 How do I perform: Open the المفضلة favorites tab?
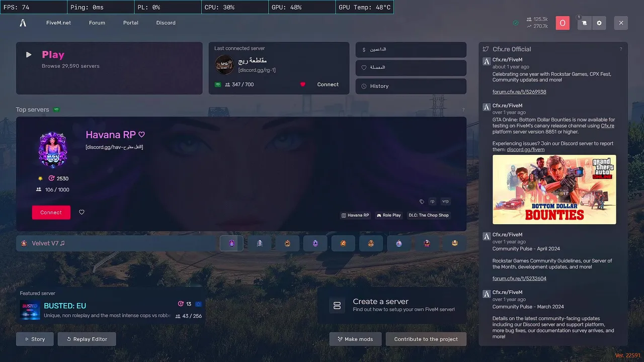point(411,67)
